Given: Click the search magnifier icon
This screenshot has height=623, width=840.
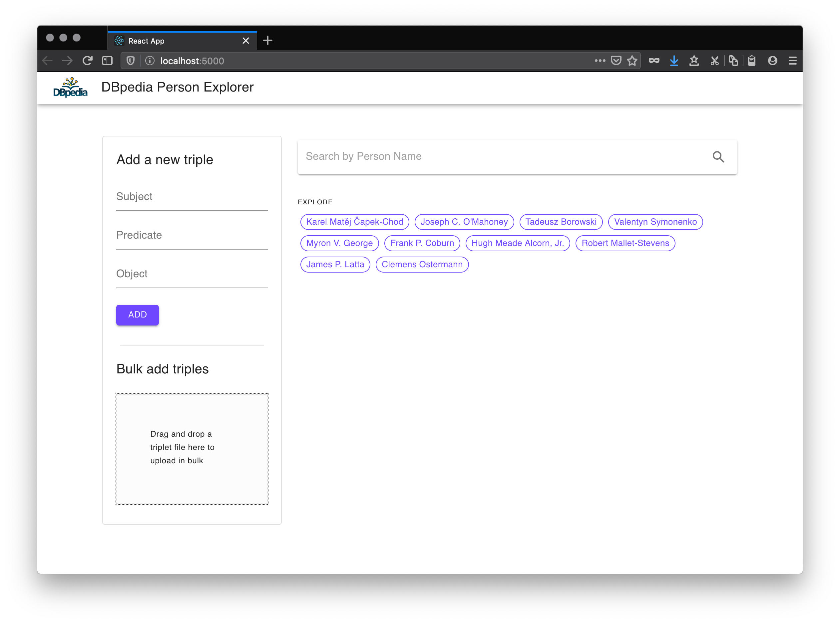Looking at the screenshot, I should (x=718, y=157).
